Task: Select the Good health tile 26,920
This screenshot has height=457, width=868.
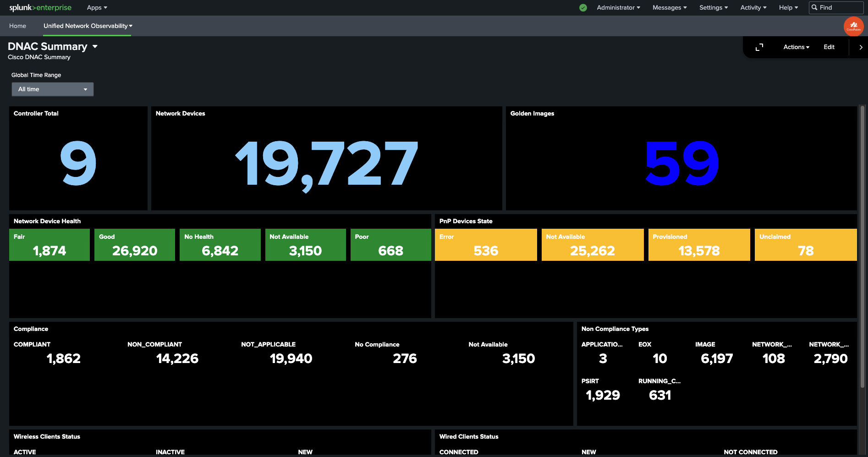Action: point(135,245)
